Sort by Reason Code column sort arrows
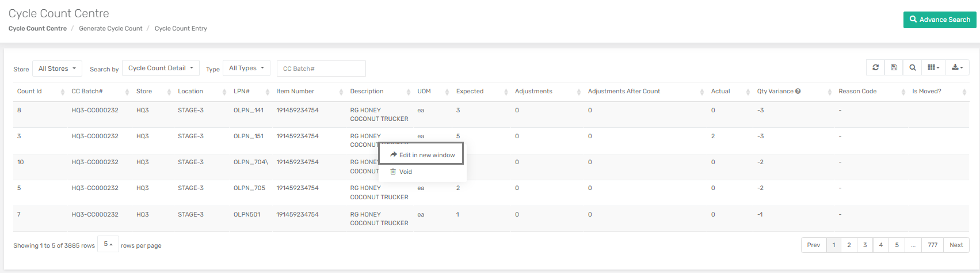 pos(903,92)
